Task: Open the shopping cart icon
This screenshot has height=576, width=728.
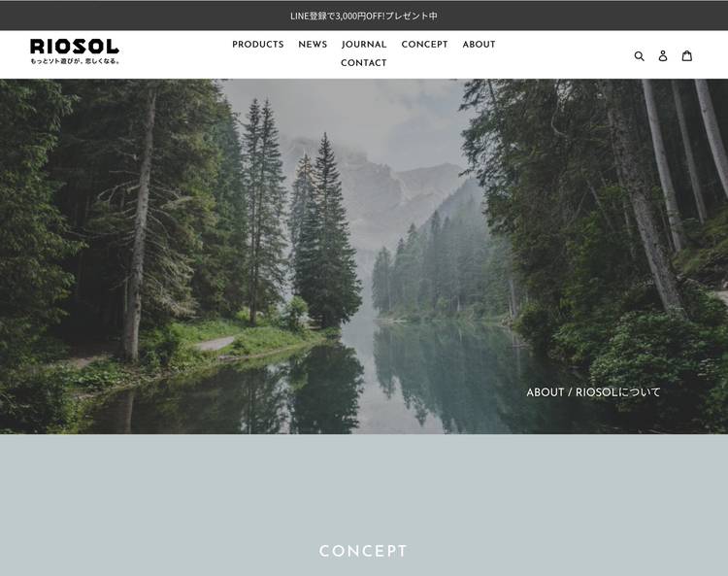Action: [x=687, y=55]
